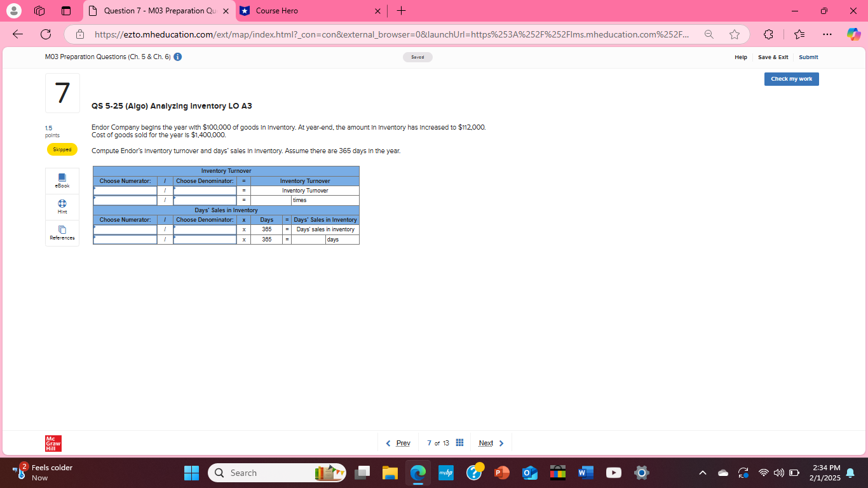Viewport: 868px width, 488px height.
Task: Go to the Next question
Action: (x=486, y=442)
